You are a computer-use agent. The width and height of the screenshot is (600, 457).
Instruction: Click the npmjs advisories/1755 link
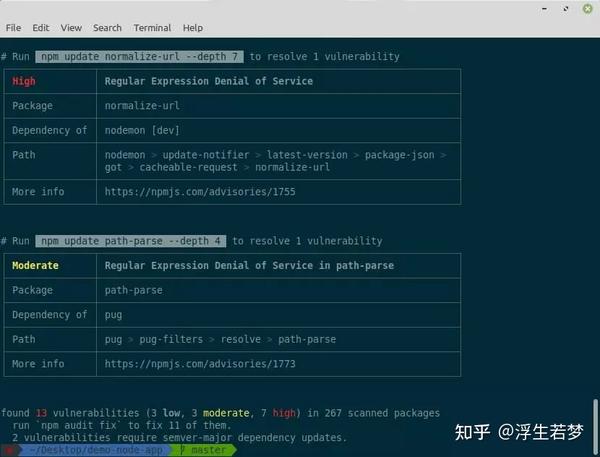click(200, 192)
